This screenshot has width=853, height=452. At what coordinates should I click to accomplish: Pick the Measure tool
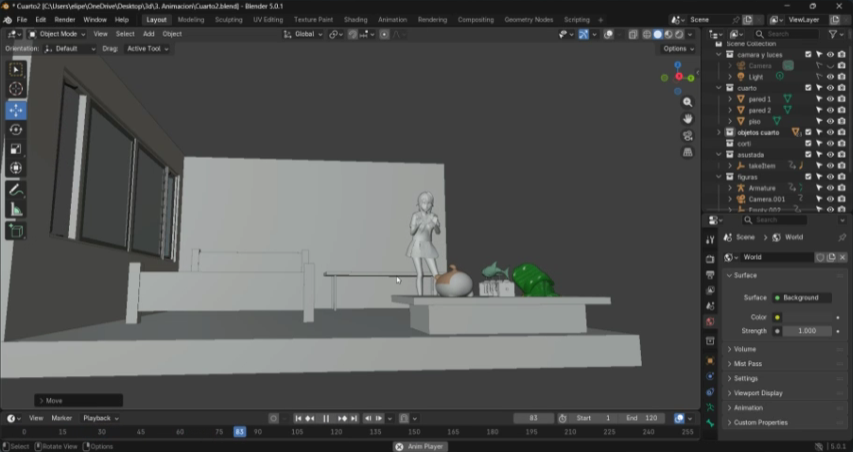(16, 209)
